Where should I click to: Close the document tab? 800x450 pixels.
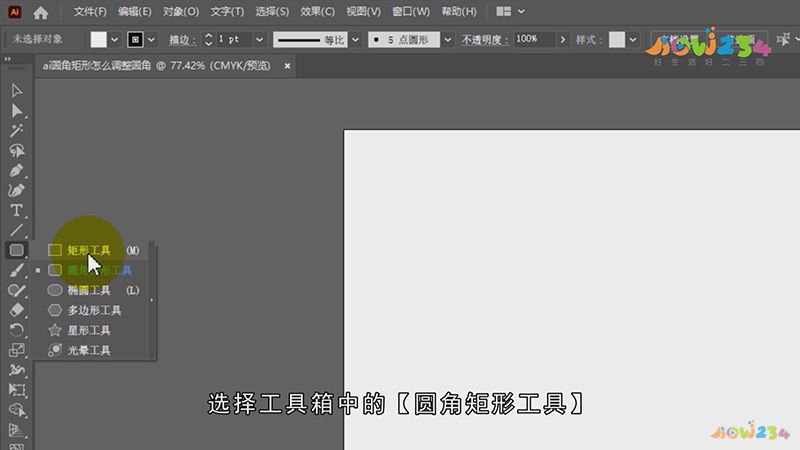point(287,66)
